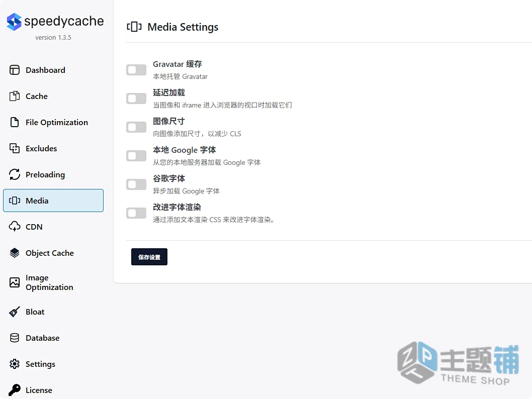Open the Bloat label in sidebar

click(35, 312)
